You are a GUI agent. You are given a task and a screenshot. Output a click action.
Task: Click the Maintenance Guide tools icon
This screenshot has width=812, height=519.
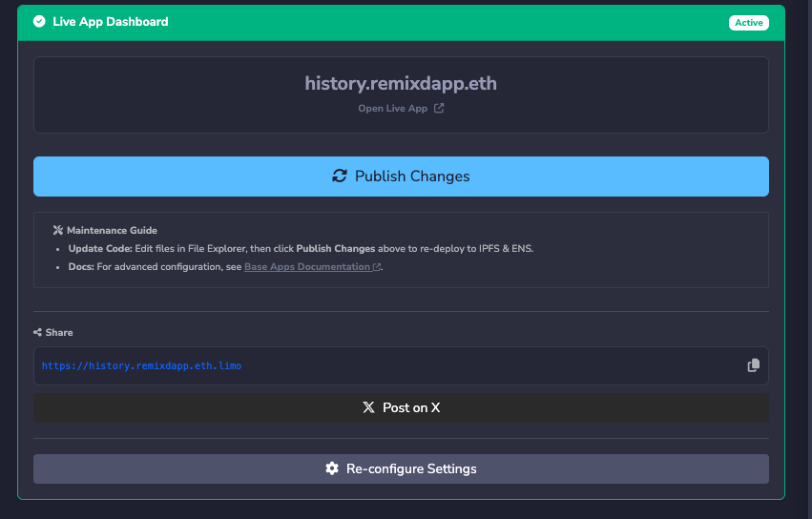(x=58, y=230)
